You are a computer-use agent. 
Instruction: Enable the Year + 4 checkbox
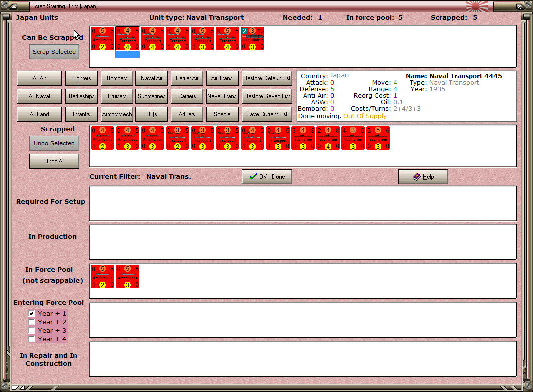click(31, 339)
